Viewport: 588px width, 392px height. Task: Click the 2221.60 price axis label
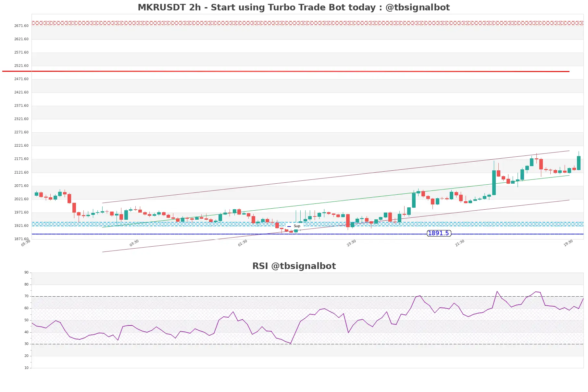[x=21, y=145]
